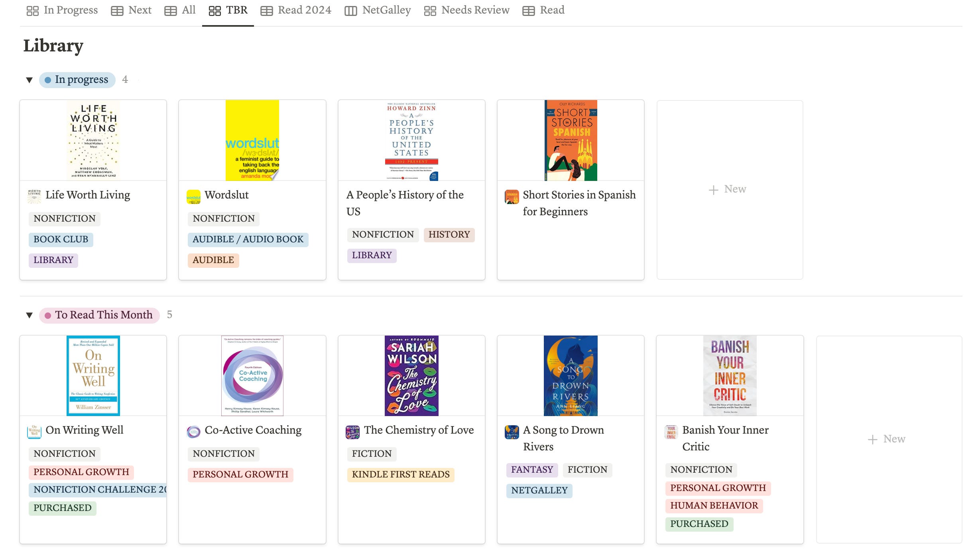980x554 pixels.
Task: Click PURCHASED tag on On Writing Well
Action: pyautogui.click(x=63, y=508)
